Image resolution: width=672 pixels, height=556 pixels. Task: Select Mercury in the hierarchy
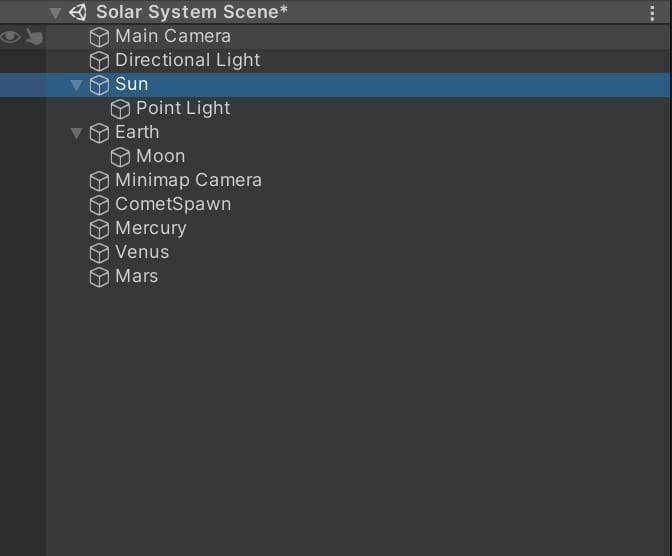[x=151, y=228]
